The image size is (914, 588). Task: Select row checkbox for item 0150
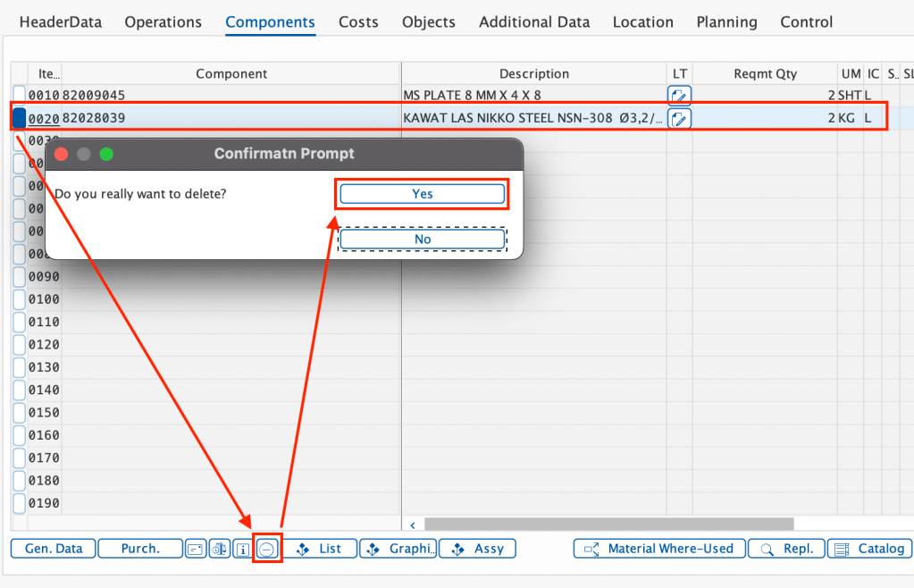[20, 412]
